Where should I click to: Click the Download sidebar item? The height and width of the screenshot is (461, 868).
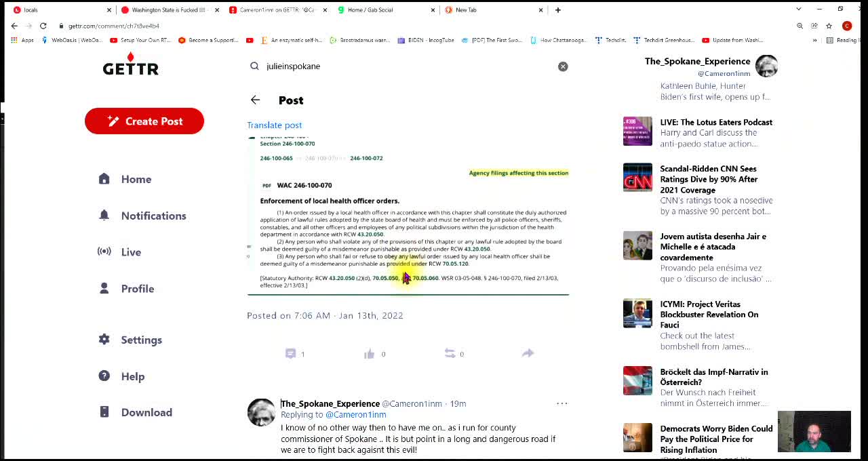click(x=146, y=412)
